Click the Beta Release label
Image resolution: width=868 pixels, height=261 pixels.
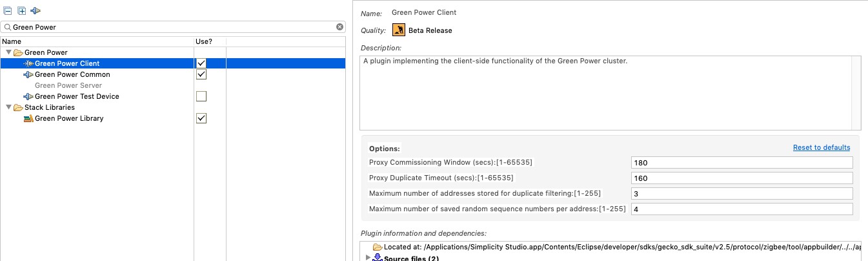[430, 30]
